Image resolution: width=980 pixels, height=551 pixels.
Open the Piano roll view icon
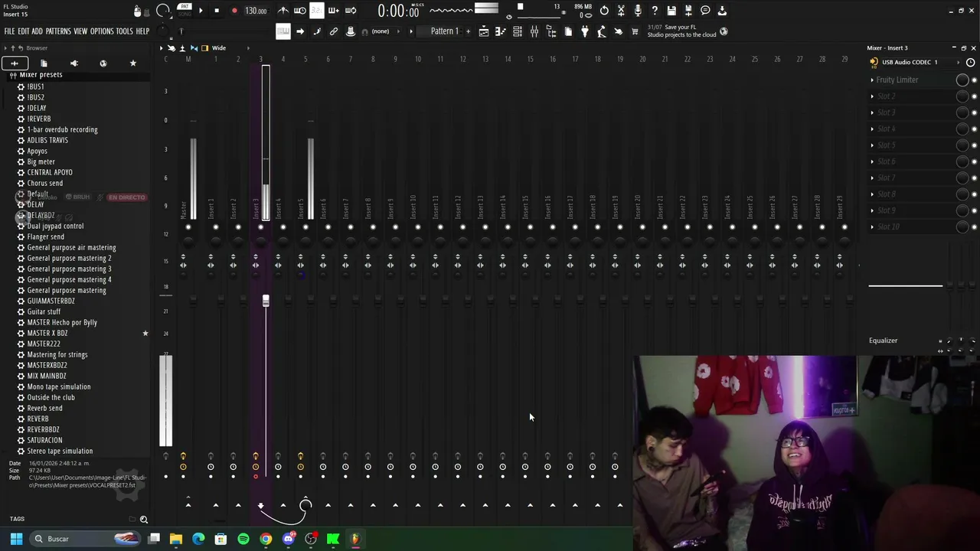[500, 31]
